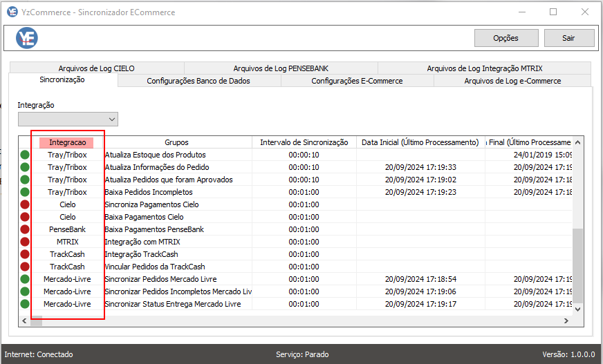Click green status dot for Atualiza Estoque dos Produtos
The image size is (603, 364).
point(25,155)
